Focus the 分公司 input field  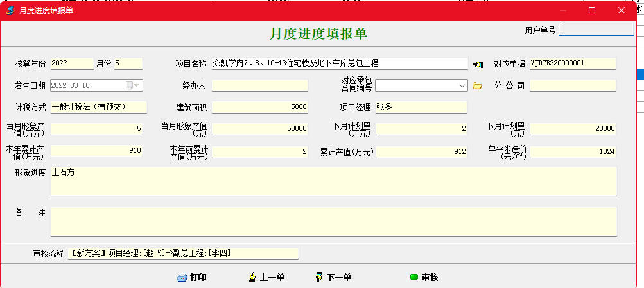(x=573, y=85)
